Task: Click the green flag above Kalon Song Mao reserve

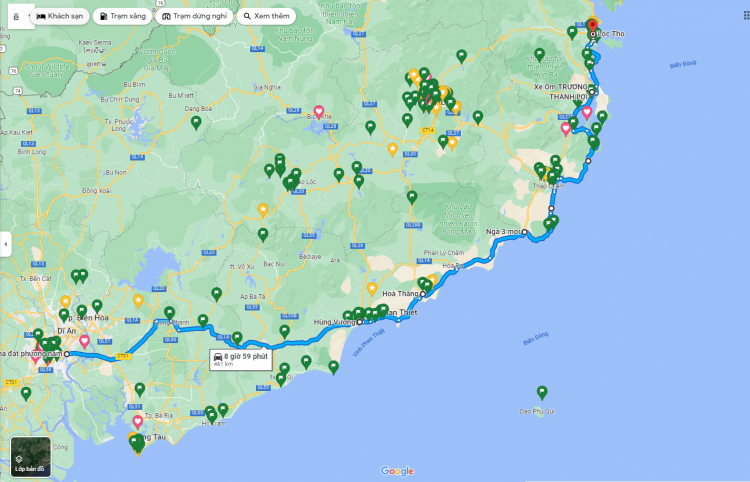Action: click(x=412, y=197)
